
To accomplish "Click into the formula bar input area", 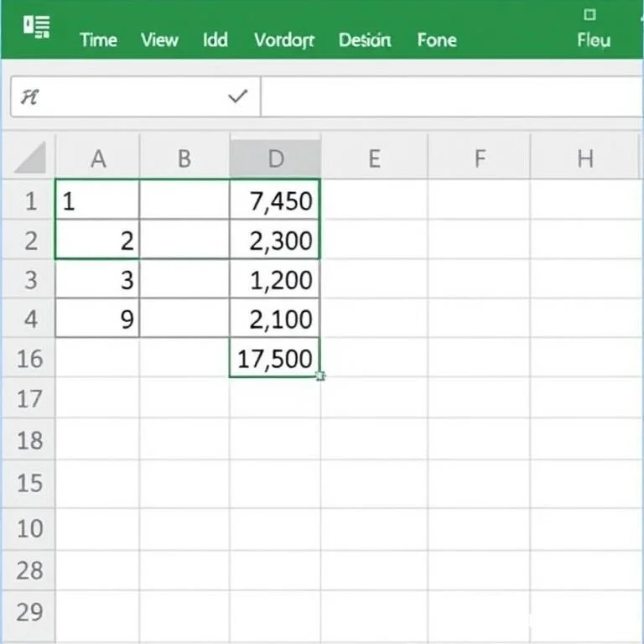I will [451, 97].
